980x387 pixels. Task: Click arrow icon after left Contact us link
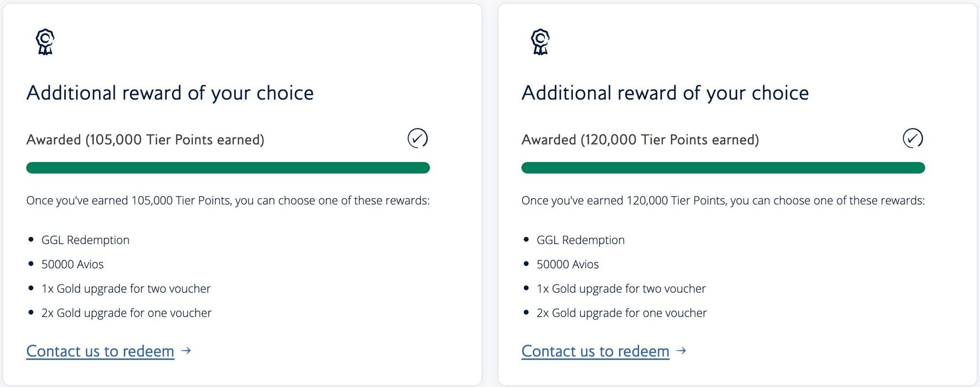(x=186, y=351)
